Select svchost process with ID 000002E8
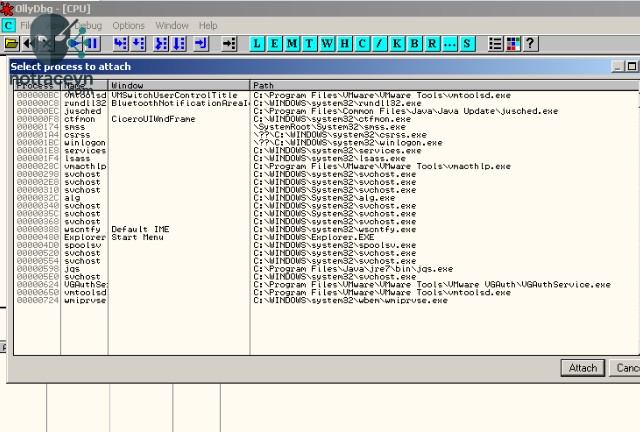 click(327, 182)
